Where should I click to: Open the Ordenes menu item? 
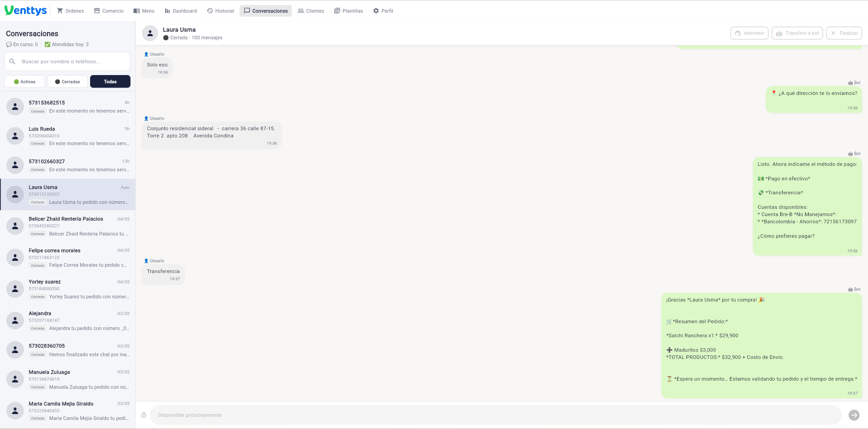click(70, 11)
